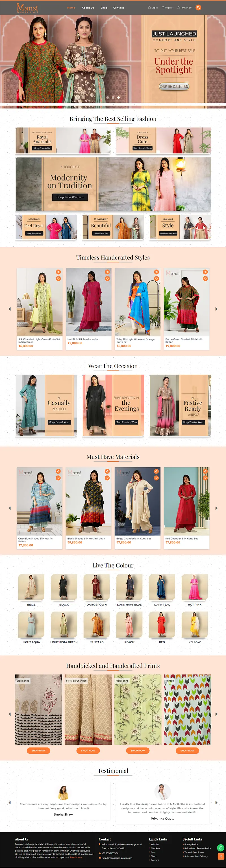Share the Silk Chanderi Light Green Kurta Set
This screenshot has height=868, width=226.
coord(58,272)
